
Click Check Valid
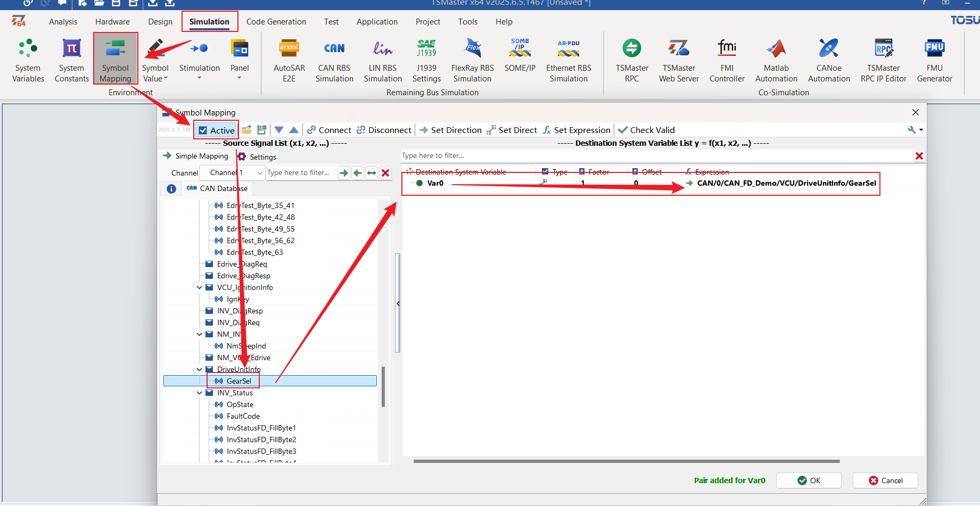click(646, 130)
